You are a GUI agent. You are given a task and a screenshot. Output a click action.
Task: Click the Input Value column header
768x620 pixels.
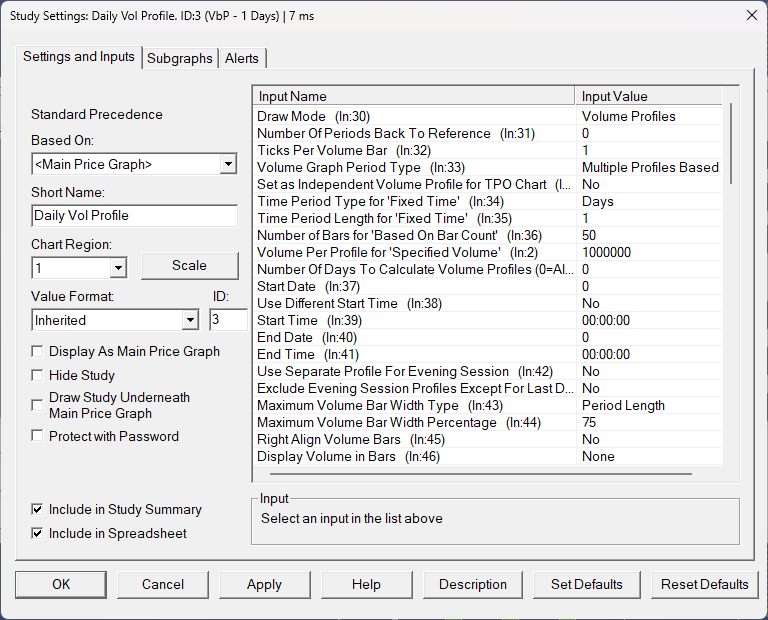coord(648,96)
